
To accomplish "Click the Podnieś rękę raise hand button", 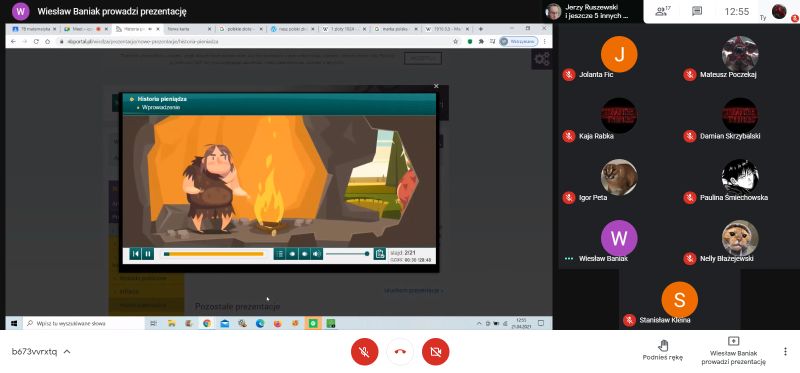I will tap(663, 350).
